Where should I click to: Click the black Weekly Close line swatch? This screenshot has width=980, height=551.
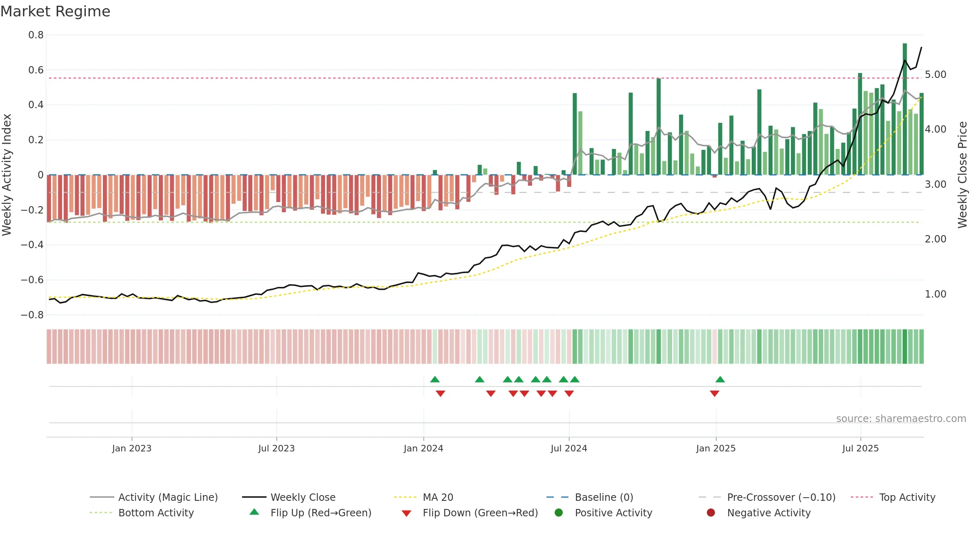(x=254, y=497)
